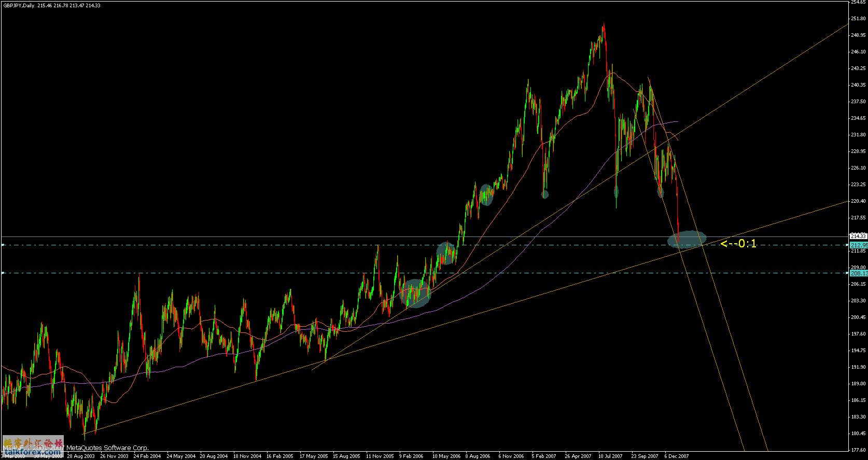The height and width of the screenshot is (460, 868).
Task: Click the 223.25 price axis label
Action: click(x=858, y=185)
